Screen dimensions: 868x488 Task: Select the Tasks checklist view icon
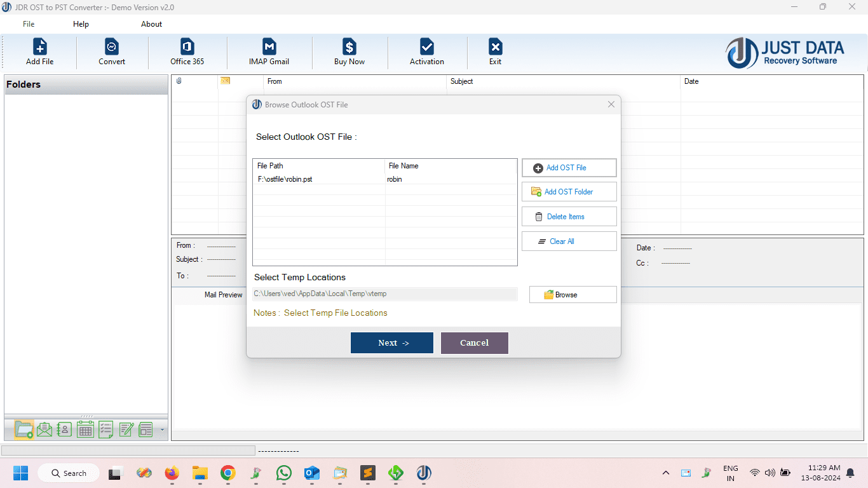click(x=105, y=430)
